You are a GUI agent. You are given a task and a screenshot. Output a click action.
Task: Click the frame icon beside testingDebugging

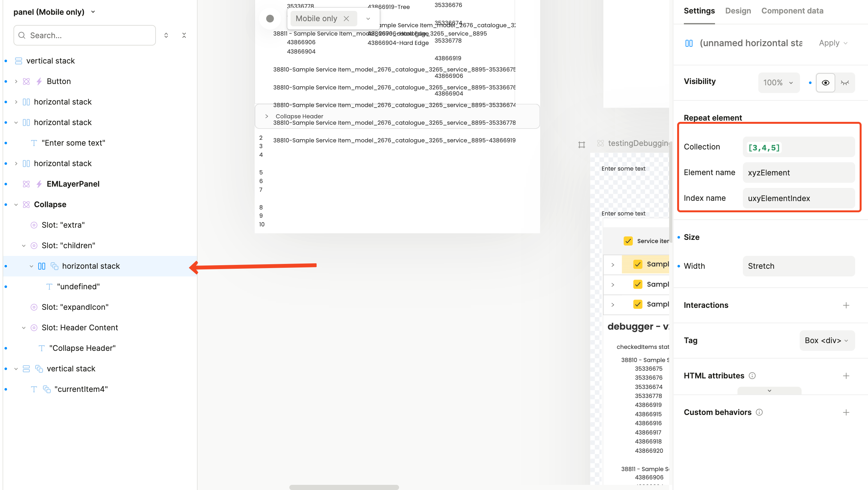[582, 145]
